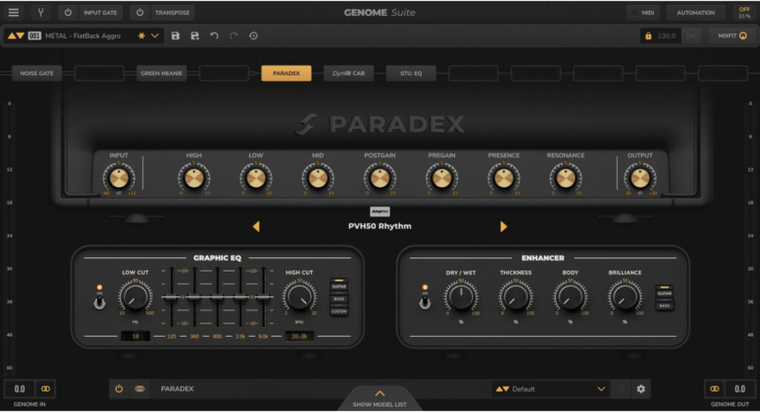Click the 6.0k EQ fader
The image size is (760, 413).
264,297
